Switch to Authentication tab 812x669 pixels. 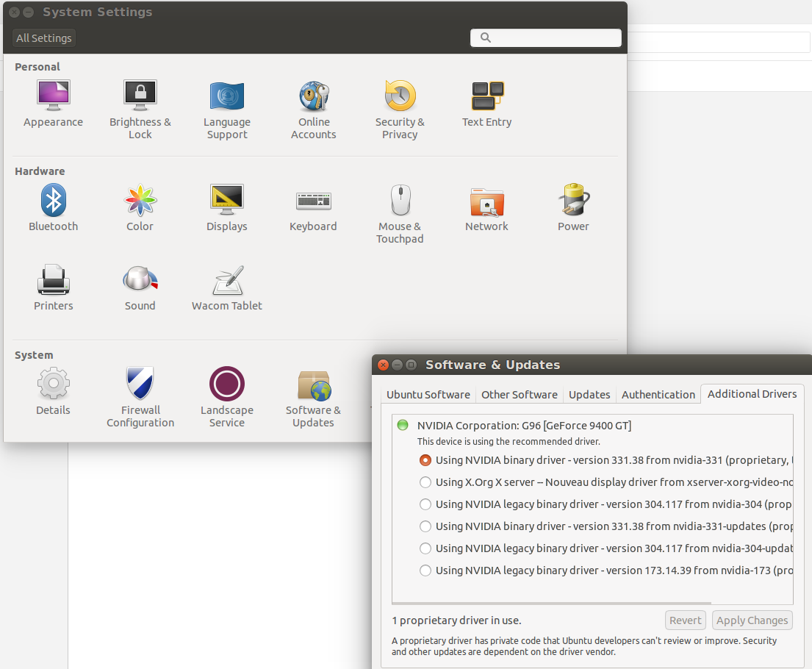pos(658,394)
